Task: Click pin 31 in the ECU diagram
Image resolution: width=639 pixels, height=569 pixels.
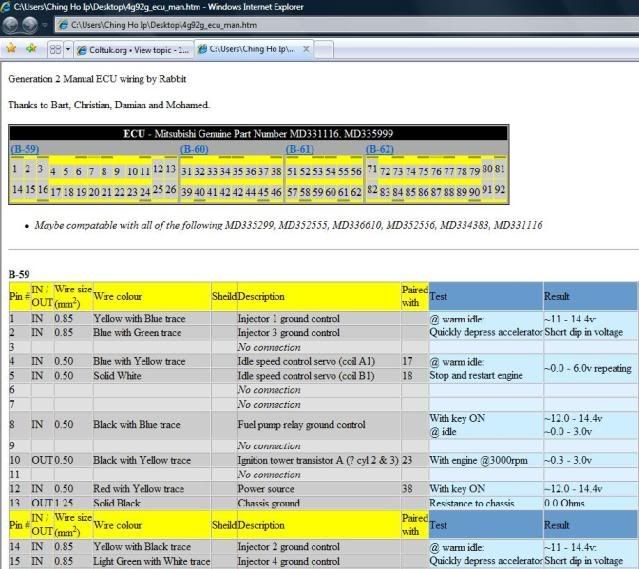Action: (x=187, y=172)
